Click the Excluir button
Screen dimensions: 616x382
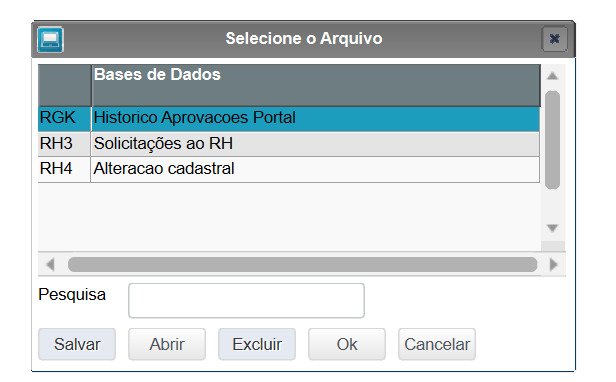(257, 344)
